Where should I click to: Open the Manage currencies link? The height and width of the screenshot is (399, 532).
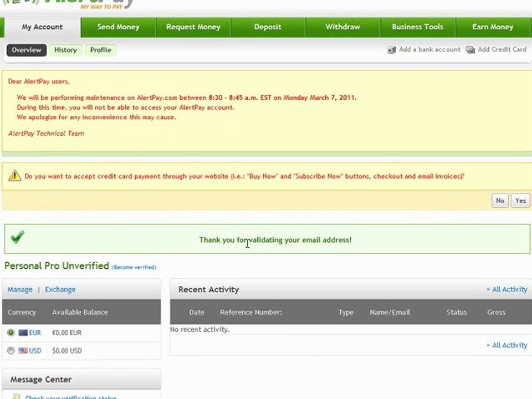(x=20, y=289)
